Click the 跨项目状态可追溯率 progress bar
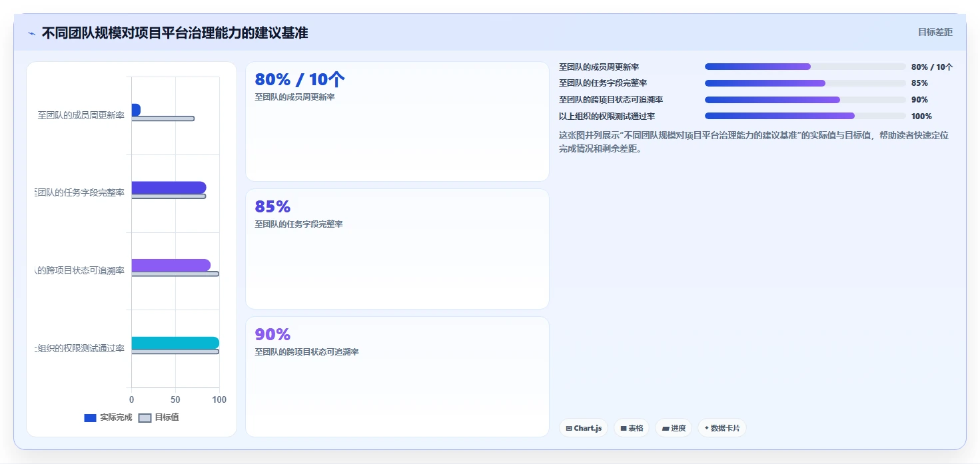This screenshot has height=464, width=980. [x=805, y=100]
